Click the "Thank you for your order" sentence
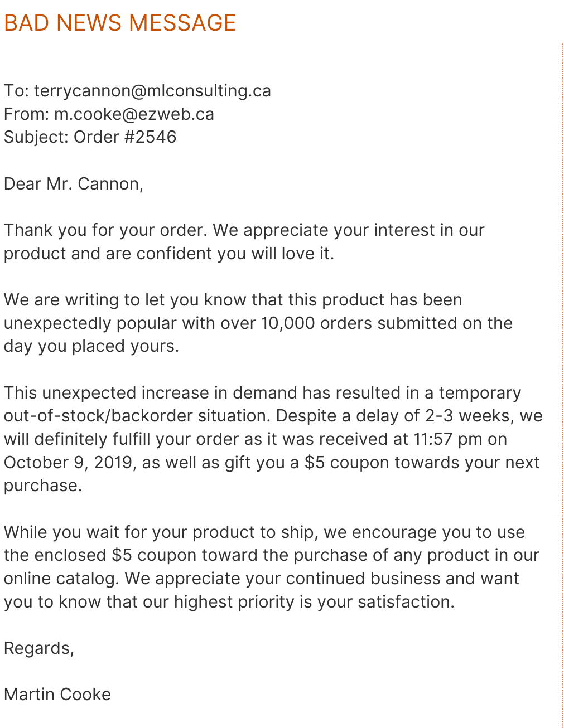 click(106, 230)
